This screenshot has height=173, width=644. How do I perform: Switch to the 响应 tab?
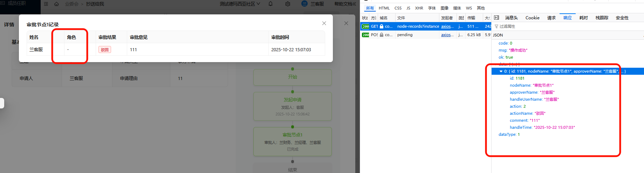568,18
